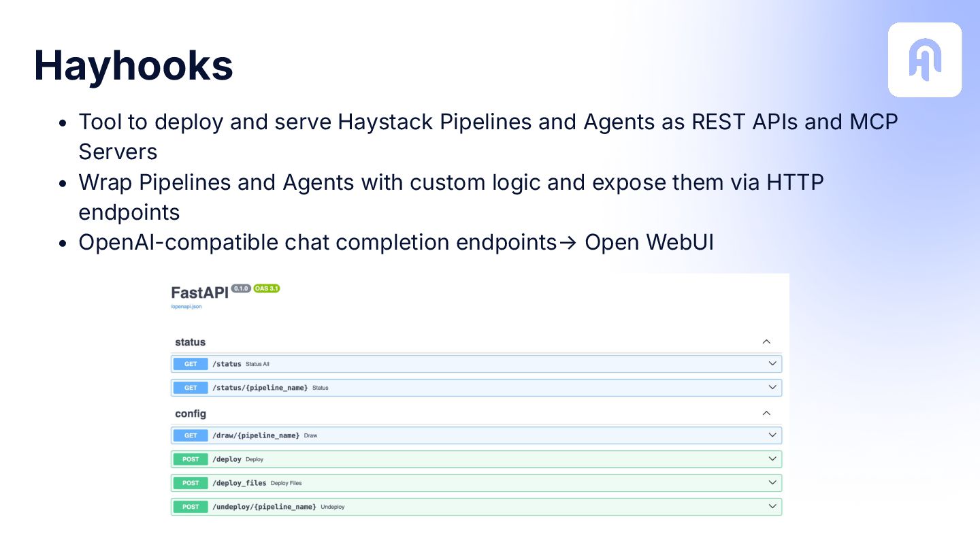The height and width of the screenshot is (551, 980).
Task: Click the 0.1.0 version badge
Action: [241, 288]
